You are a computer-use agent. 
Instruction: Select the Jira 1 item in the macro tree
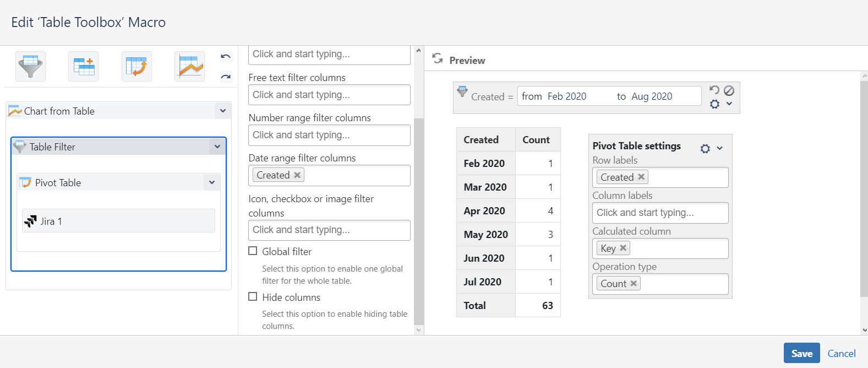pos(118,221)
